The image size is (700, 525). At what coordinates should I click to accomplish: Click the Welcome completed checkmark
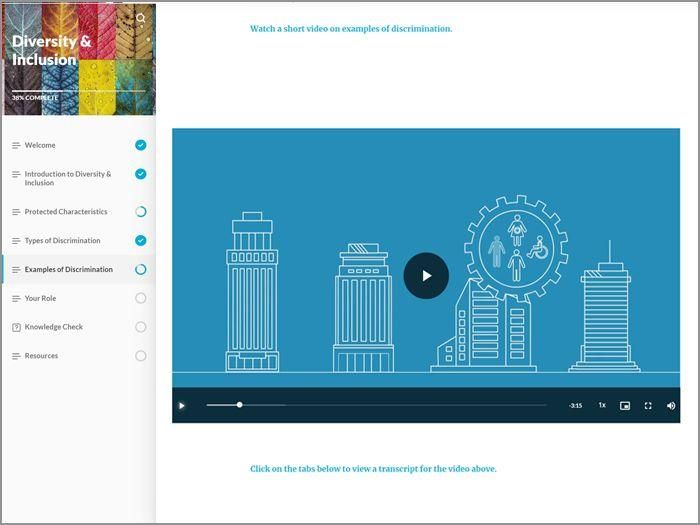coord(141,145)
